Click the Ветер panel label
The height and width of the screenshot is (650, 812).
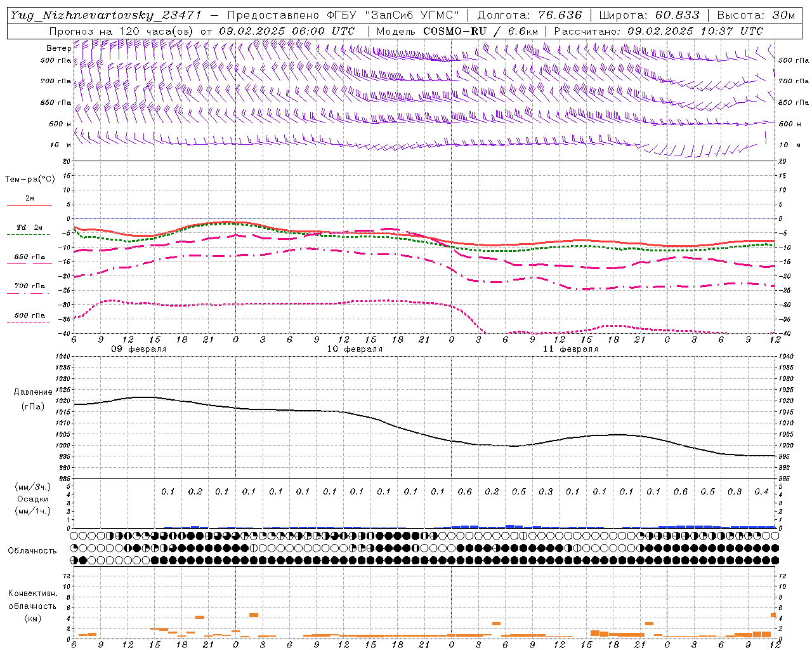58,48
